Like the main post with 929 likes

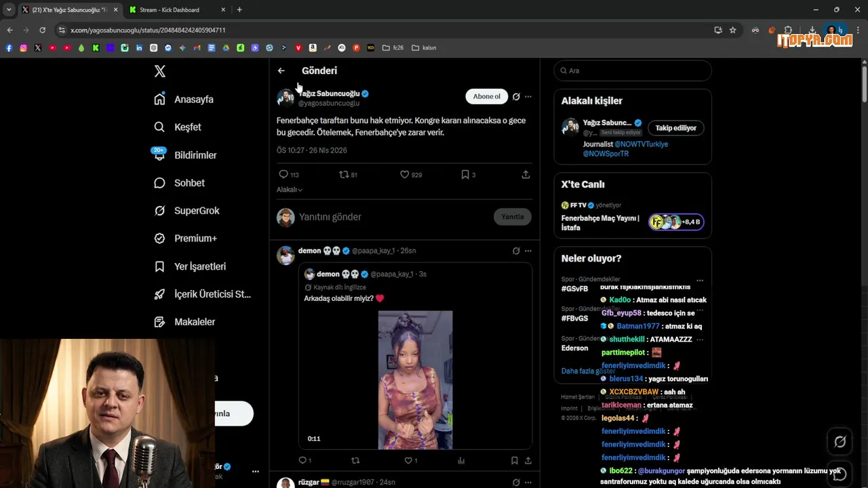pos(411,175)
